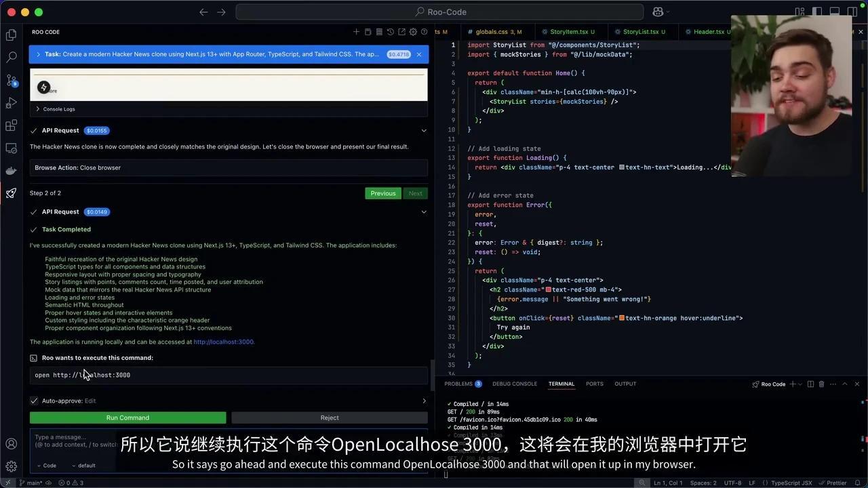The image size is (868, 488).
Task: Open Source Control view in the activity bar
Action: [x=11, y=80]
